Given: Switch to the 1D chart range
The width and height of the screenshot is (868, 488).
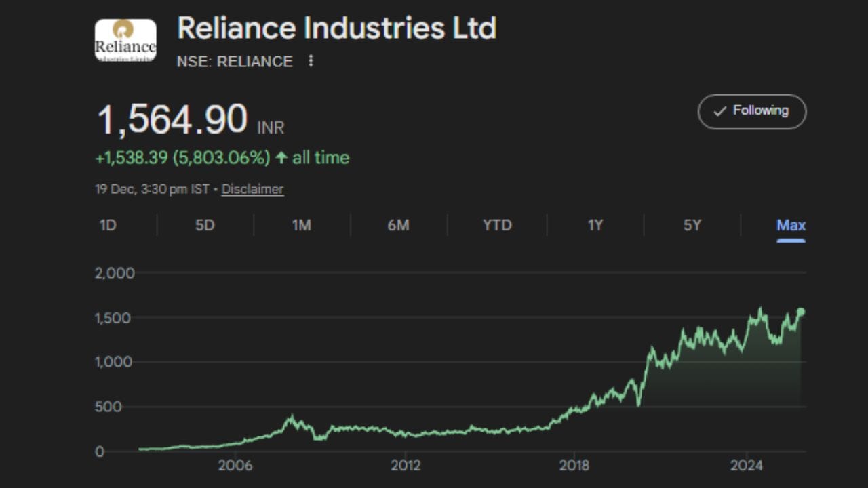Looking at the screenshot, I should (108, 225).
